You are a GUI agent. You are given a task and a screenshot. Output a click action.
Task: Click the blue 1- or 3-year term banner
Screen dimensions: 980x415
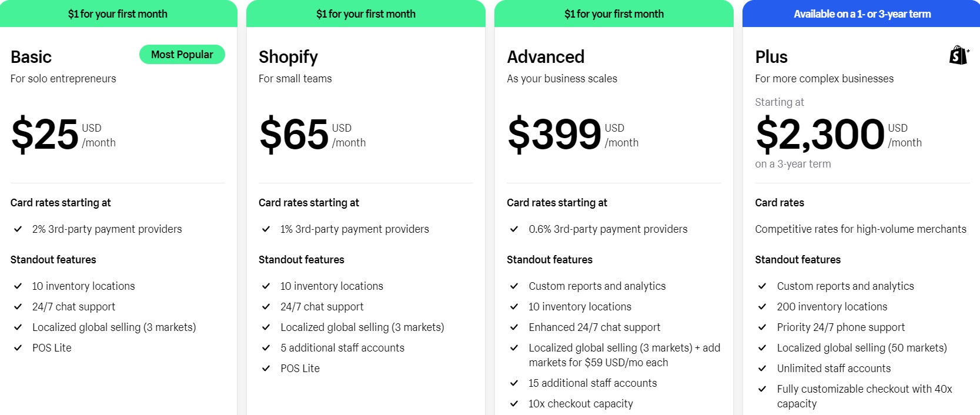861,14
